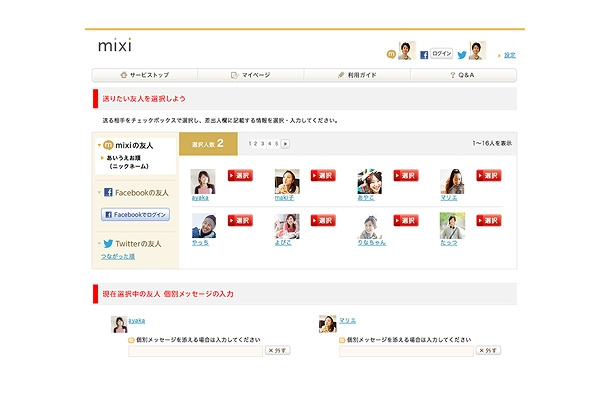Open マイページ from the navigation bar
This screenshot has width=610, height=400.
251,75
